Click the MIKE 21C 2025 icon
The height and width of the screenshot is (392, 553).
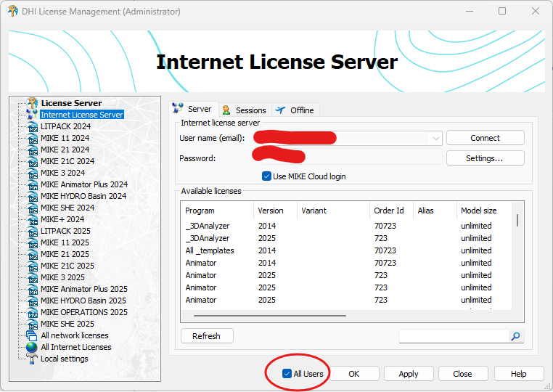click(33, 266)
